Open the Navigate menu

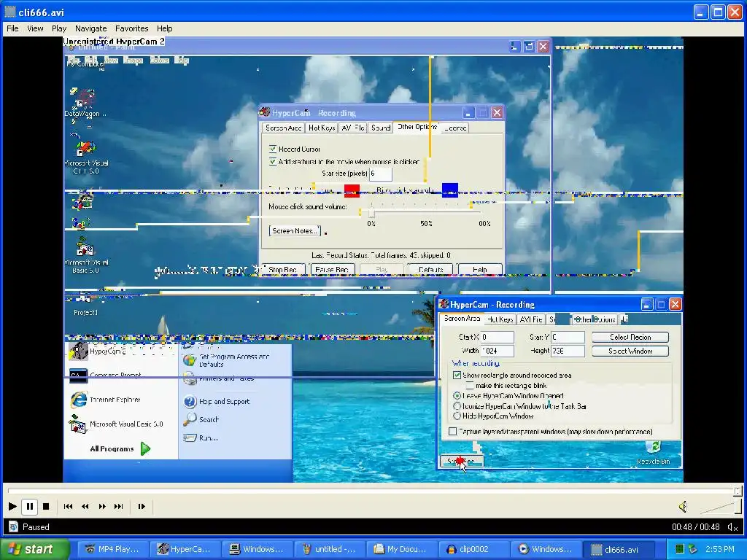90,28
